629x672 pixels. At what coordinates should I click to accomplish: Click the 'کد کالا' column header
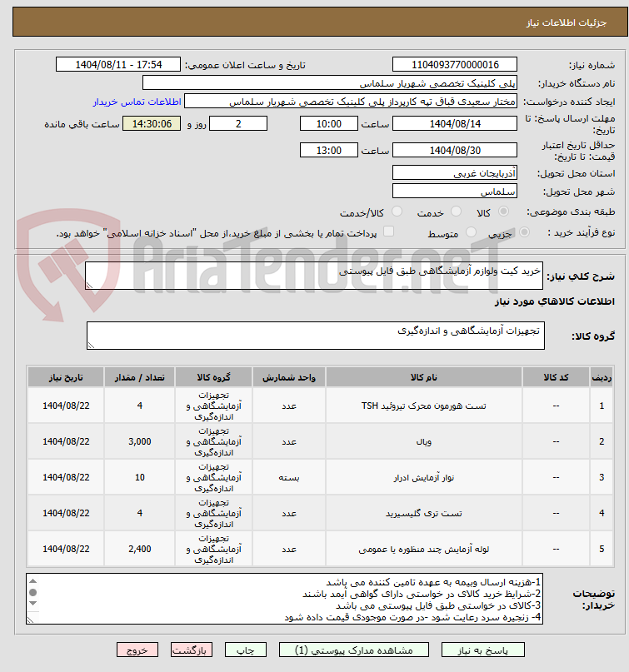click(x=557, y=377)
